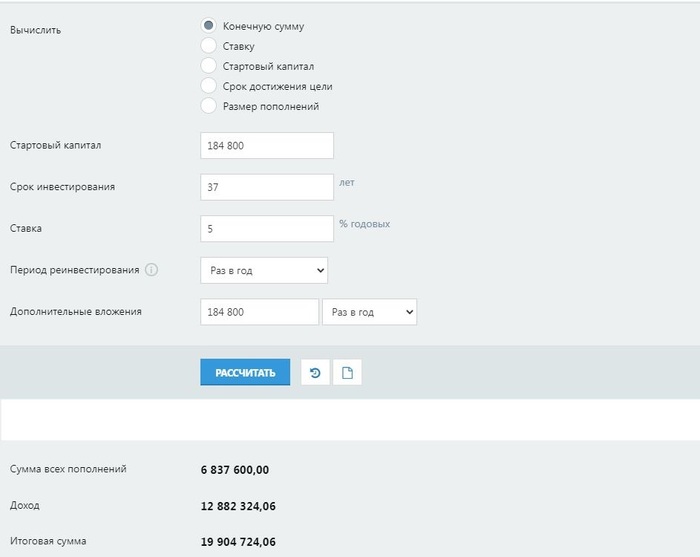Screen dimensions: 700x557
Task: Choose the 'Ставку' calculation option
Action: [x=209, y=46]
